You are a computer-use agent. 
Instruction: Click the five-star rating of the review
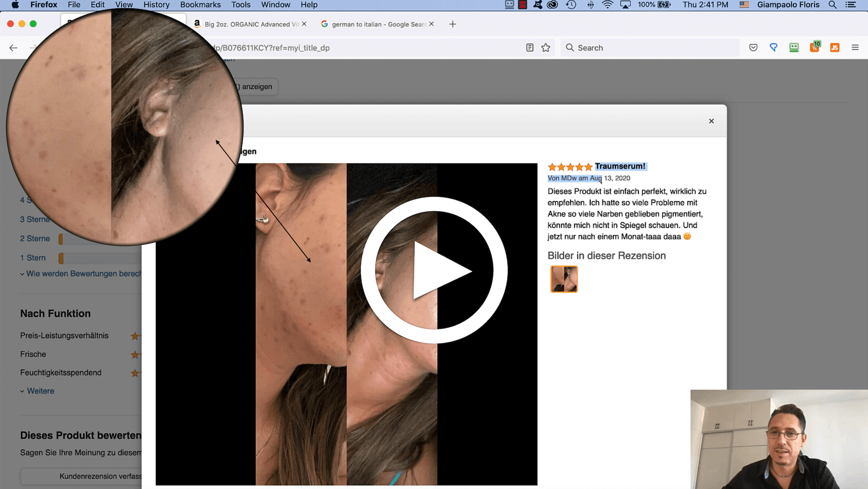tap(570, 167)
